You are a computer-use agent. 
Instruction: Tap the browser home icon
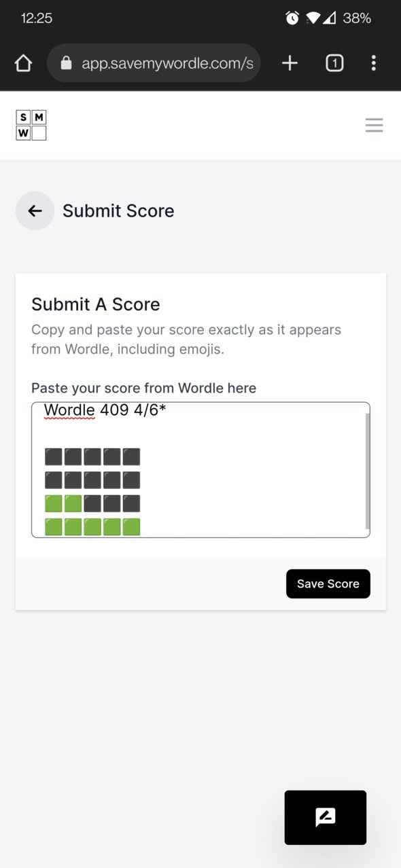[23, 63]
